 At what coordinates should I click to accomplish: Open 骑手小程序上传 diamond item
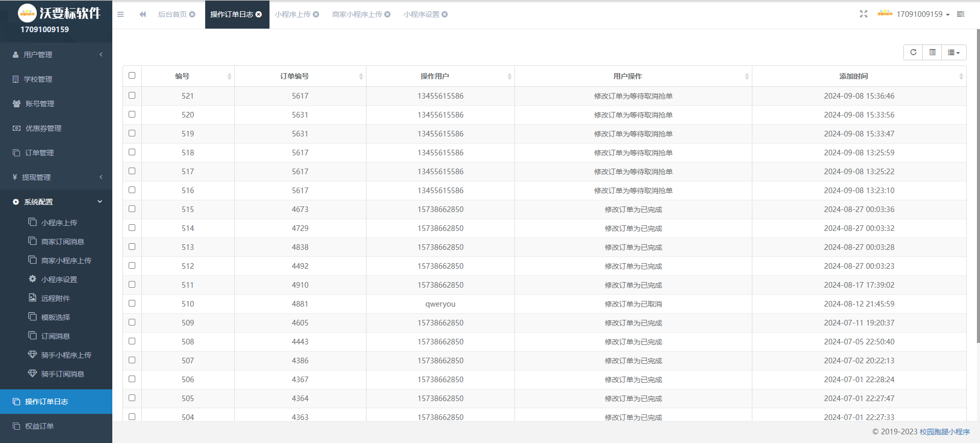[x=56, y=355]
